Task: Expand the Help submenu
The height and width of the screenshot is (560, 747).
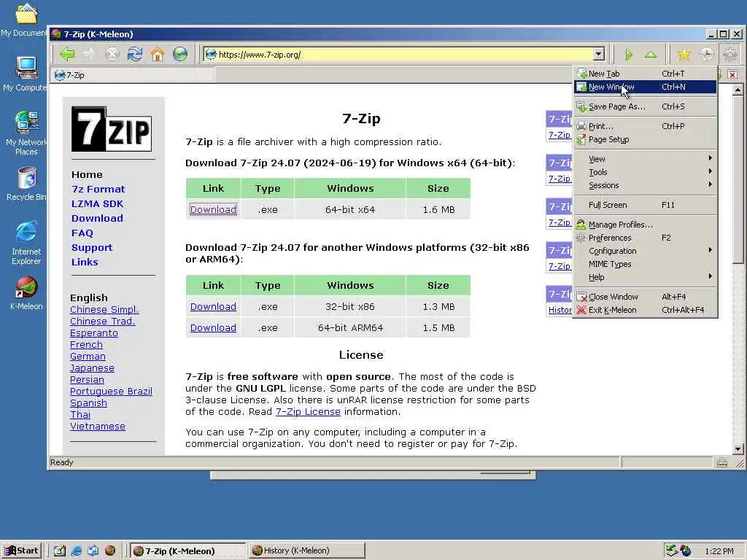Action: pos(645,277)
